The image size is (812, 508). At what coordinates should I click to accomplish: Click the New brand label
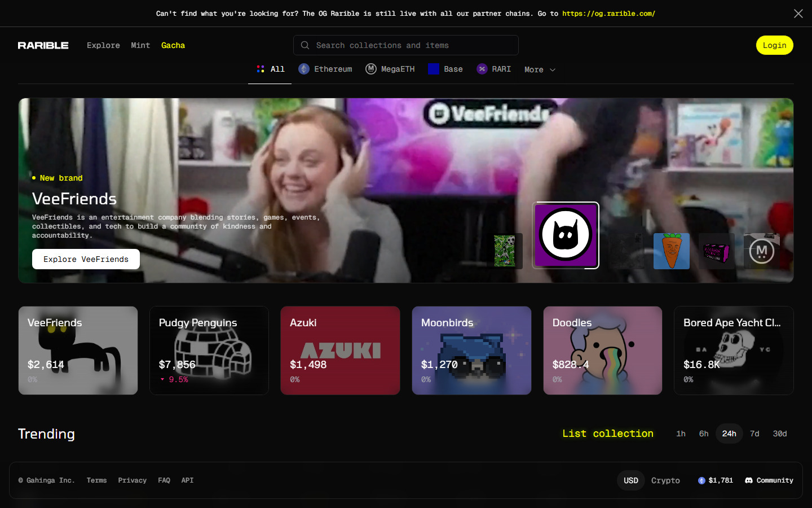point(61,178)
